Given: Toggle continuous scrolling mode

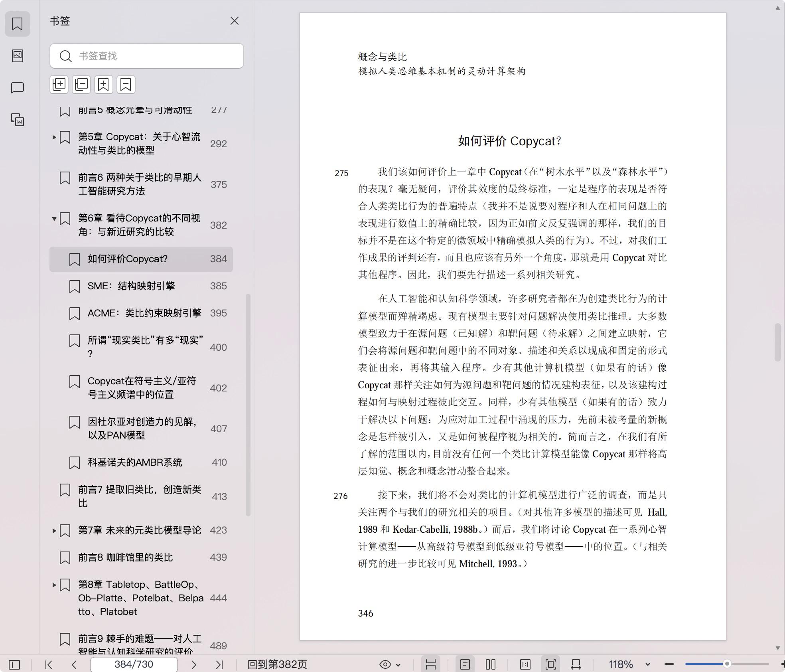Looking at the screenshot, I should click(x=431, y=664).
